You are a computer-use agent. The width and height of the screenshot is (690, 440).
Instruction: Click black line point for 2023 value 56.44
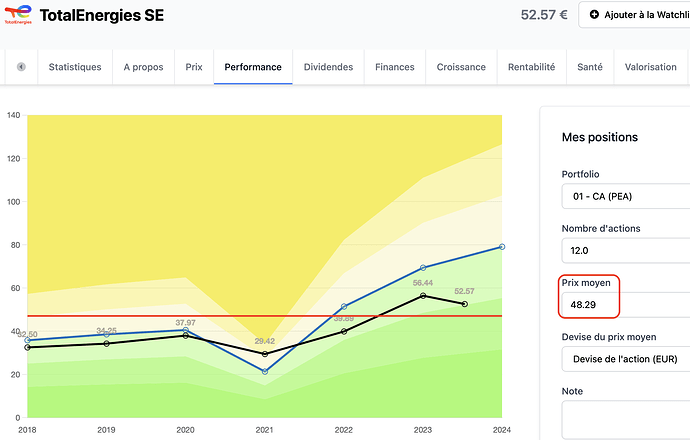423,296
